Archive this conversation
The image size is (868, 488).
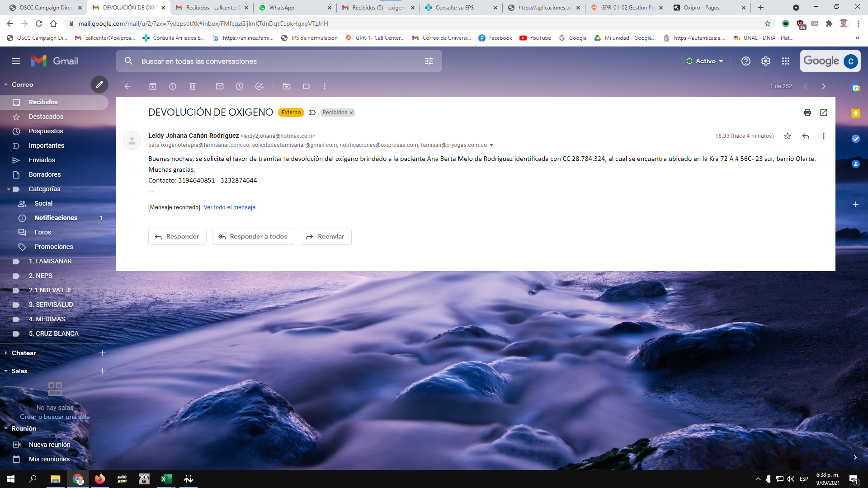[x=153, y=86]
